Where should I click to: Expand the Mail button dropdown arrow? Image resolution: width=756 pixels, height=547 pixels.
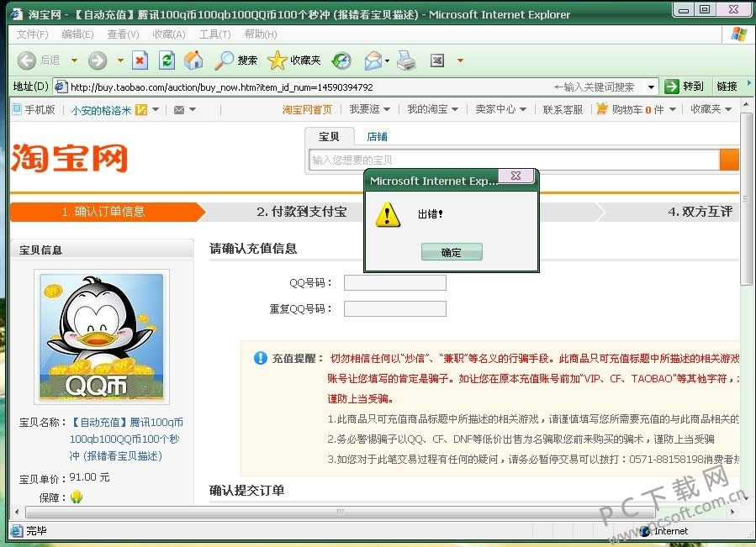pyautogui.click(x=387, y=60)
